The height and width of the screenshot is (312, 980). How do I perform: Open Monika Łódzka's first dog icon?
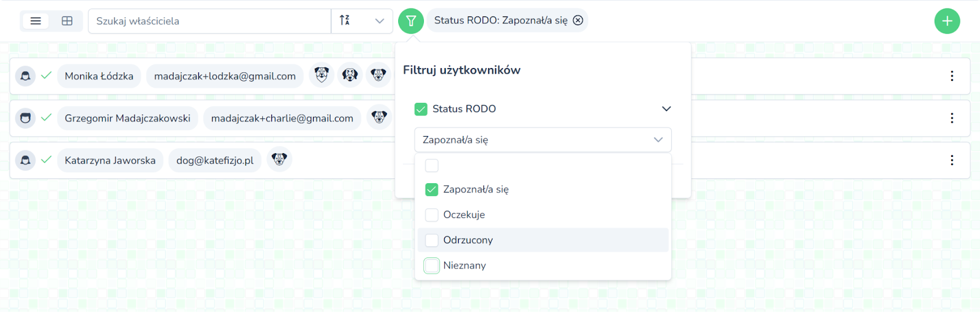[x=322, y=75]
